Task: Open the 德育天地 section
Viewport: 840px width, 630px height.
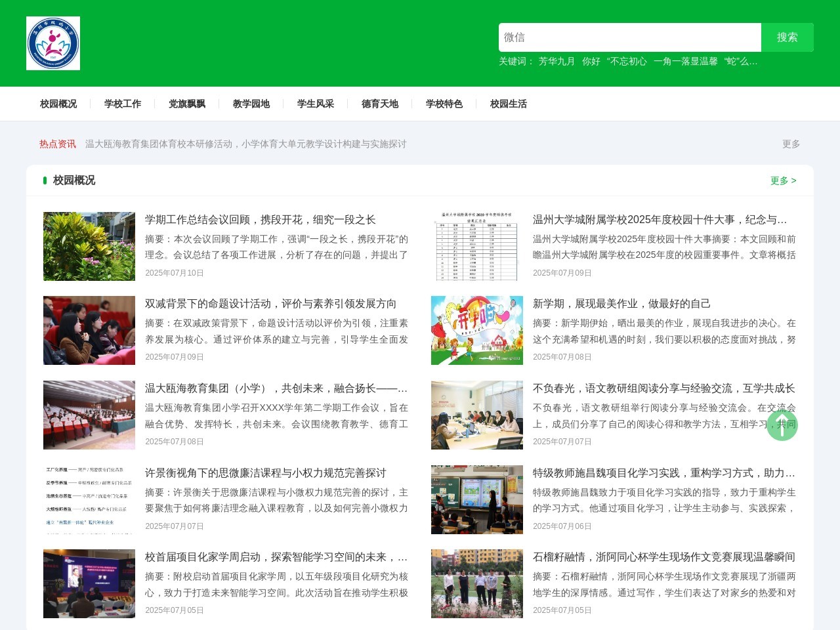Action: (379, 104)
